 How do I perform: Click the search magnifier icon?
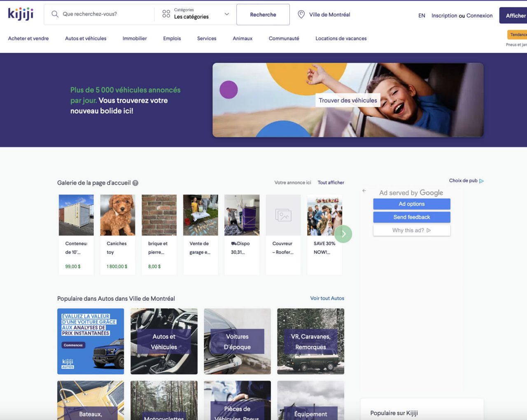55,14
